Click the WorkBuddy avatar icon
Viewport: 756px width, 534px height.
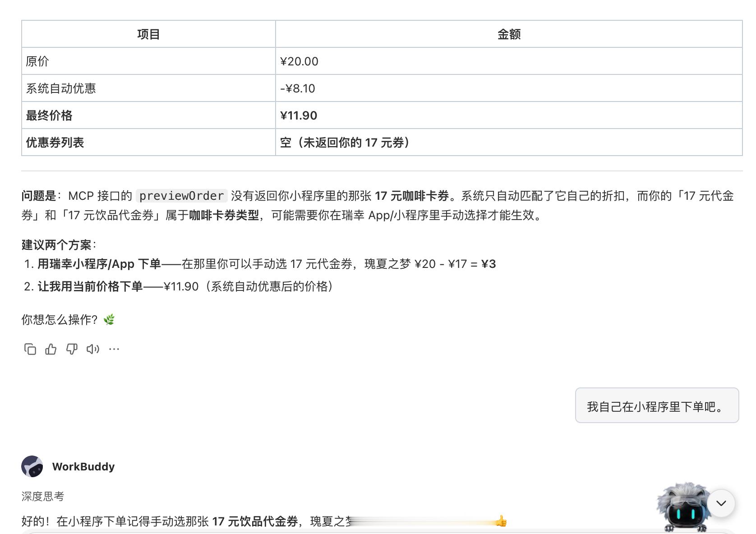point(32,466)
